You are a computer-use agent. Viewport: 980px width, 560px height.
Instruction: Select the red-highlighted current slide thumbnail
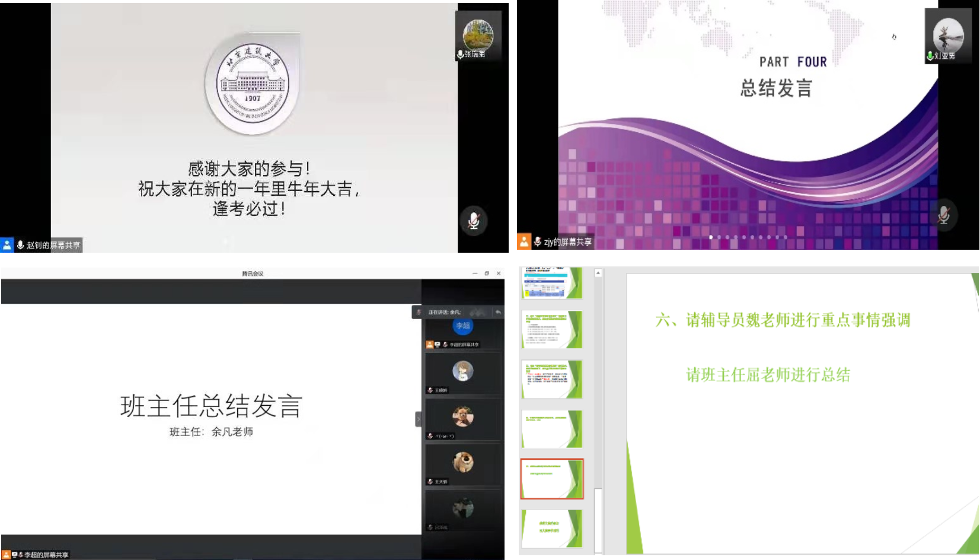tap(551, 479)
